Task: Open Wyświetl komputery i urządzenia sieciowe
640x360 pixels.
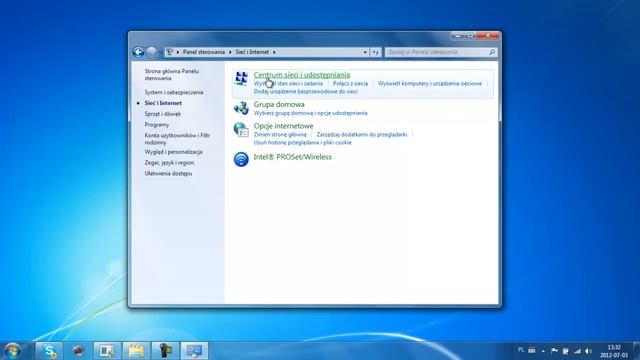Action: 430,83
